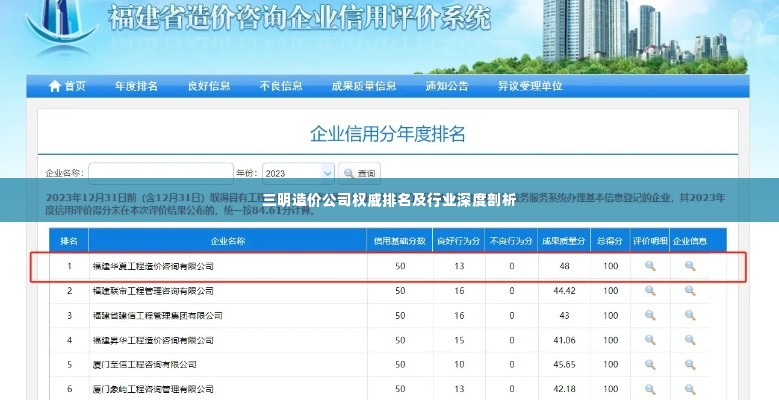Click 信用基础分数 value 50 in rank 4 row
The height and width of the screenshot is (400, 779).
400,340
